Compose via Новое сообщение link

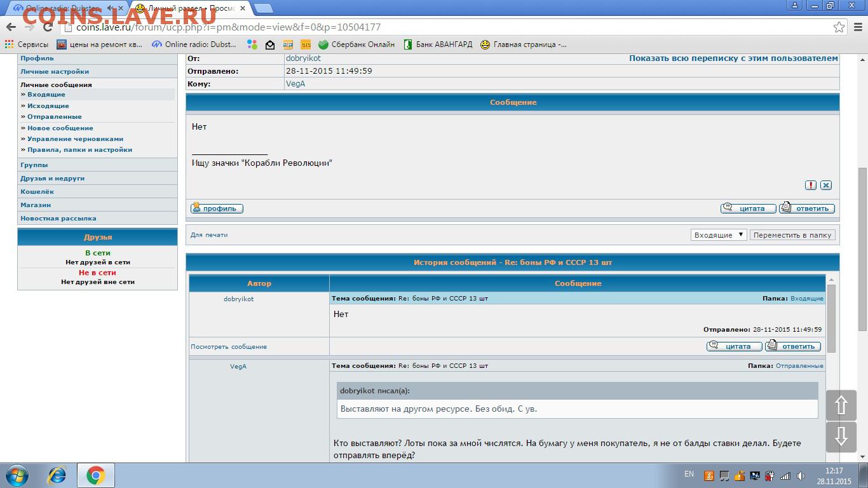pyautogui.click(x=60, y=128)
